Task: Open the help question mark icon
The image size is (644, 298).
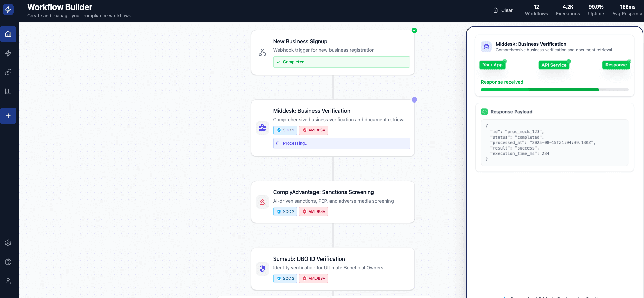Action: 8,262
